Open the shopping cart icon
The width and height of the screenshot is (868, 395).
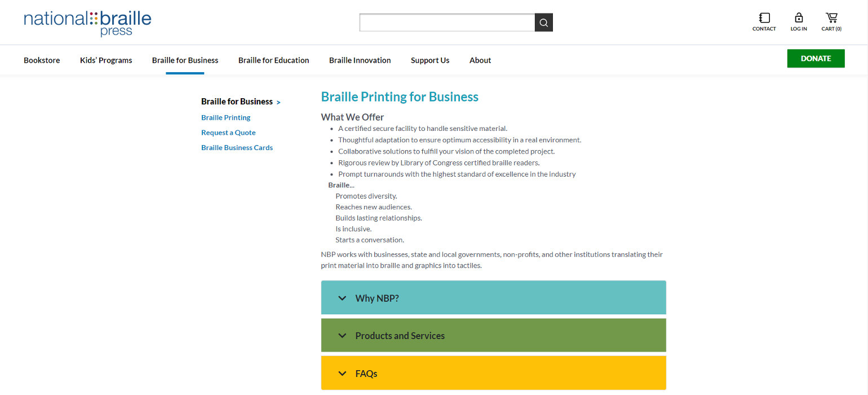831,18
